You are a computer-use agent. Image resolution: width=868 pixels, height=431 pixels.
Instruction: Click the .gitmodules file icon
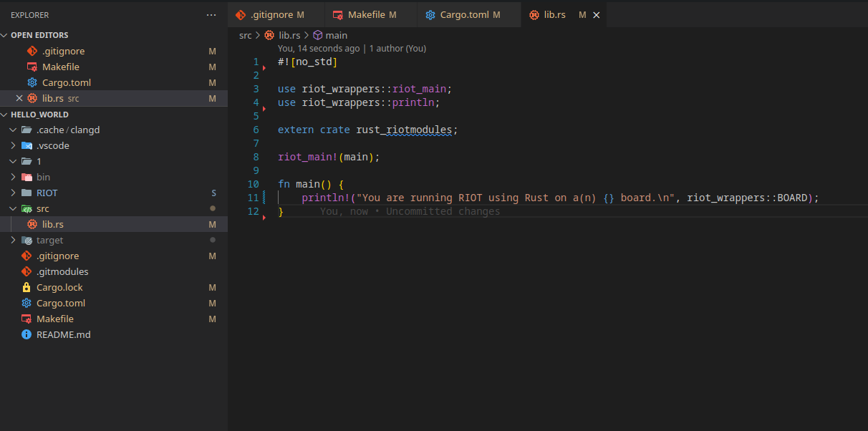tap(26, 271)
